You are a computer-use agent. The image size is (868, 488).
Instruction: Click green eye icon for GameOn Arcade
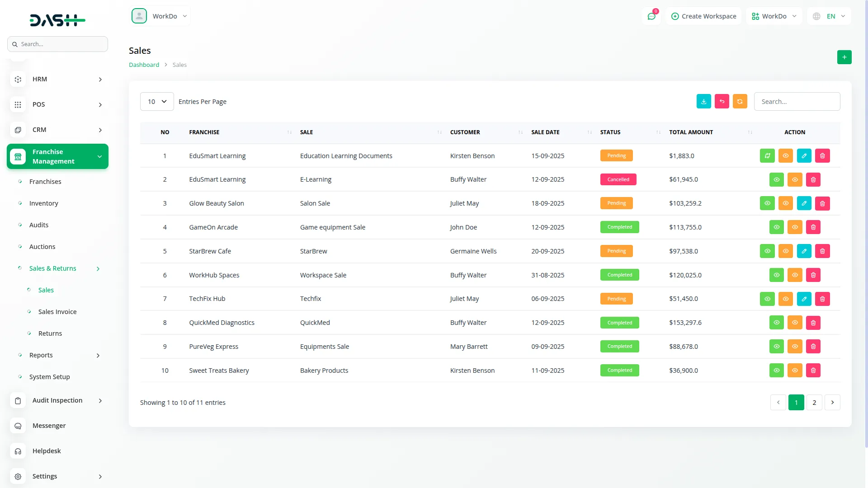coord(776,227)
